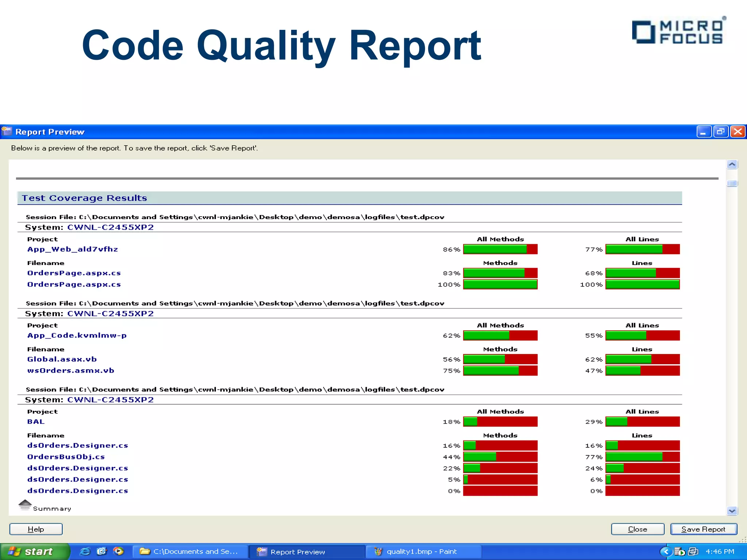Image resolution: width=747 pixels, height=560 pixels.
Task: Click the Close button in Report Preview
Action: point(638,529)
